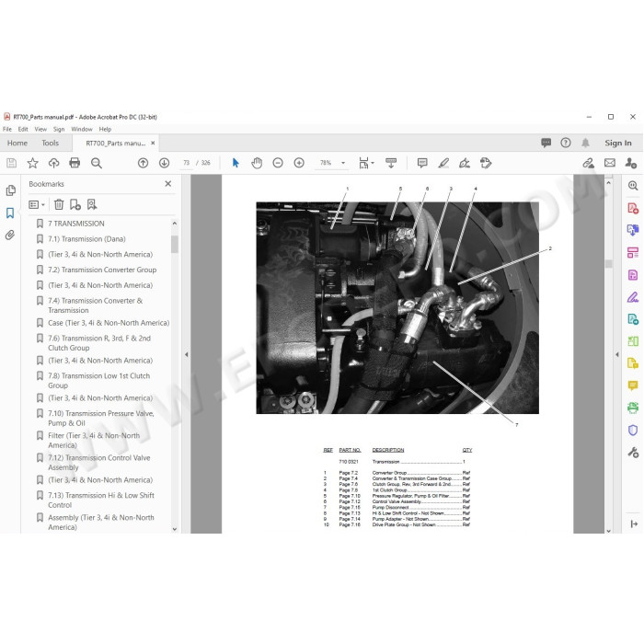Image resolution: width=644 pixels, height=644 pixels.
Task: Send file by email envelope icon
Action: [x=610, y=163]
